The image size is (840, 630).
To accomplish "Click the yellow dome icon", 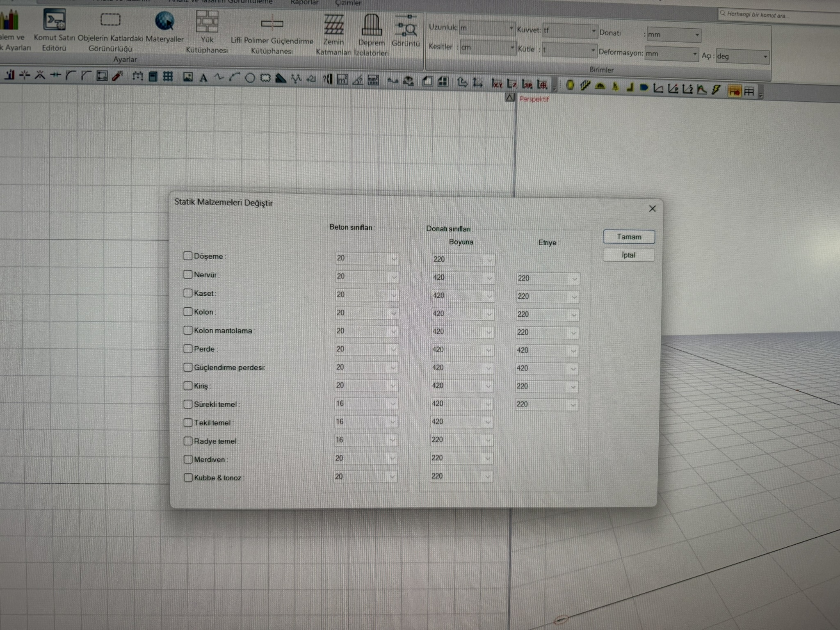I will [600, 86].
